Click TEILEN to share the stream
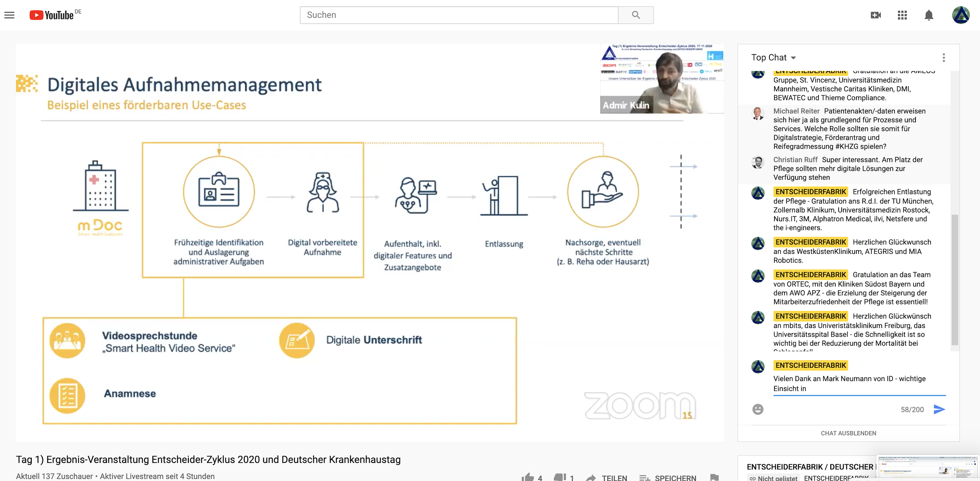Screen dimensions: 980x481 click(x=607, y=478)
